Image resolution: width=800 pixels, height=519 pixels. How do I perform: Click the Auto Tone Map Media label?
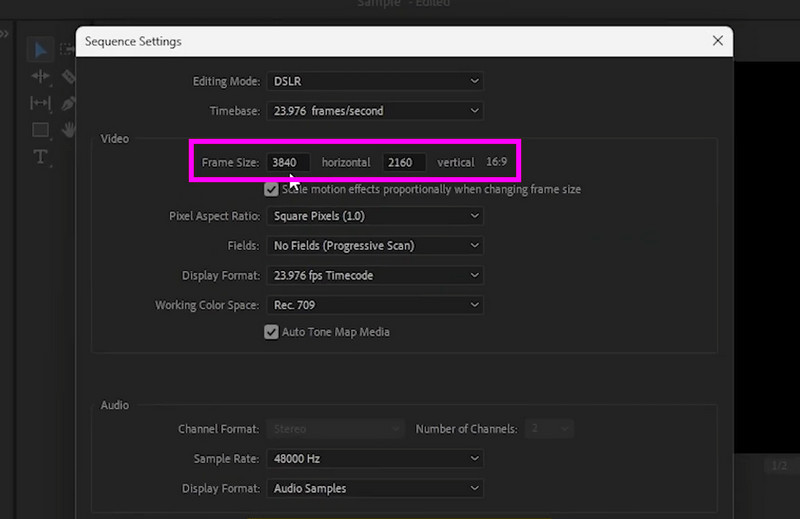336,332
